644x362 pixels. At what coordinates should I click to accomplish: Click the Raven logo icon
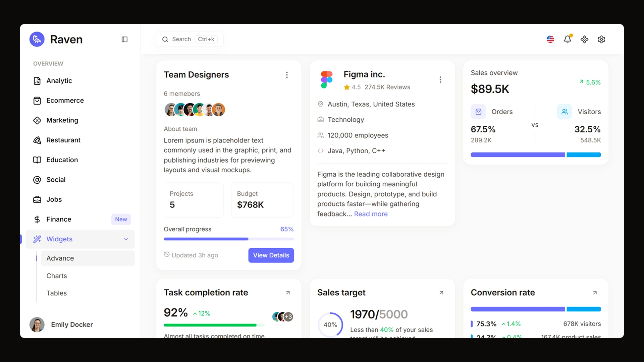37,39
